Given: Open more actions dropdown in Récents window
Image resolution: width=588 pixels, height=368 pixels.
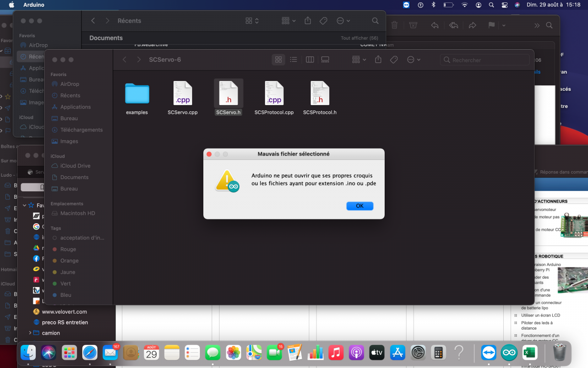Looking at the screenshot, I should (343, 21).
